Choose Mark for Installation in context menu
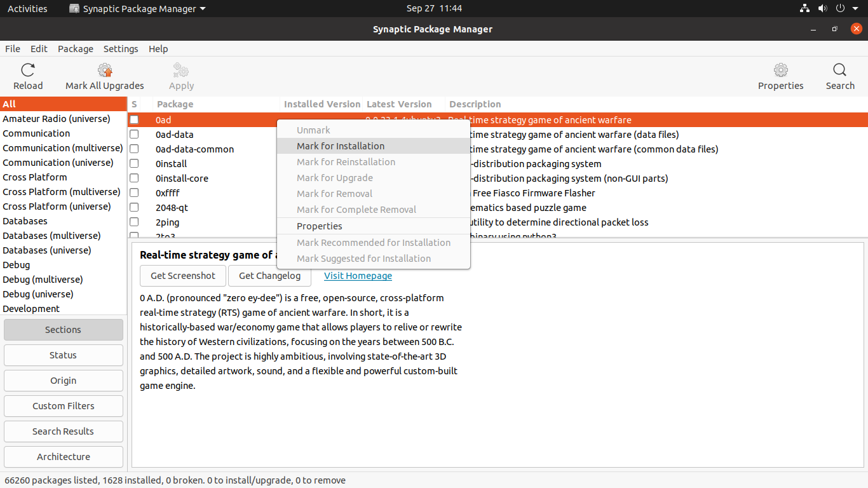Image resolution: width=868 pixels, height=488 pixels. [374, 146]
